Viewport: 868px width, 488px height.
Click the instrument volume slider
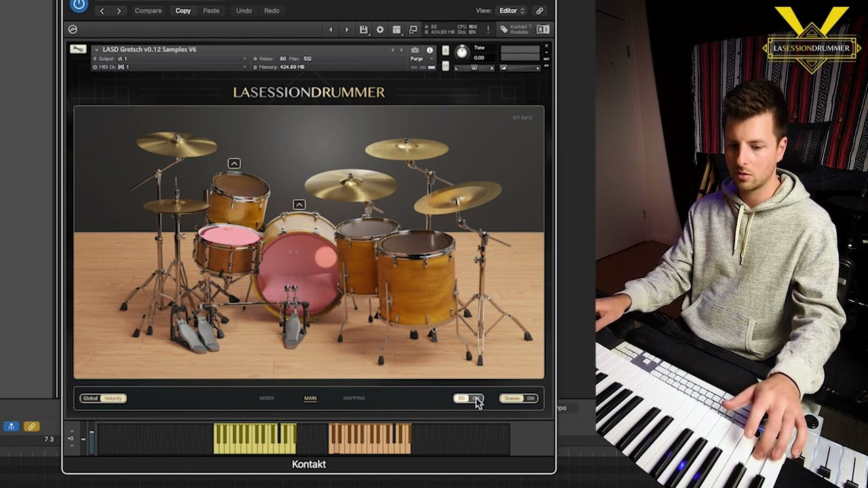point(520,68)
